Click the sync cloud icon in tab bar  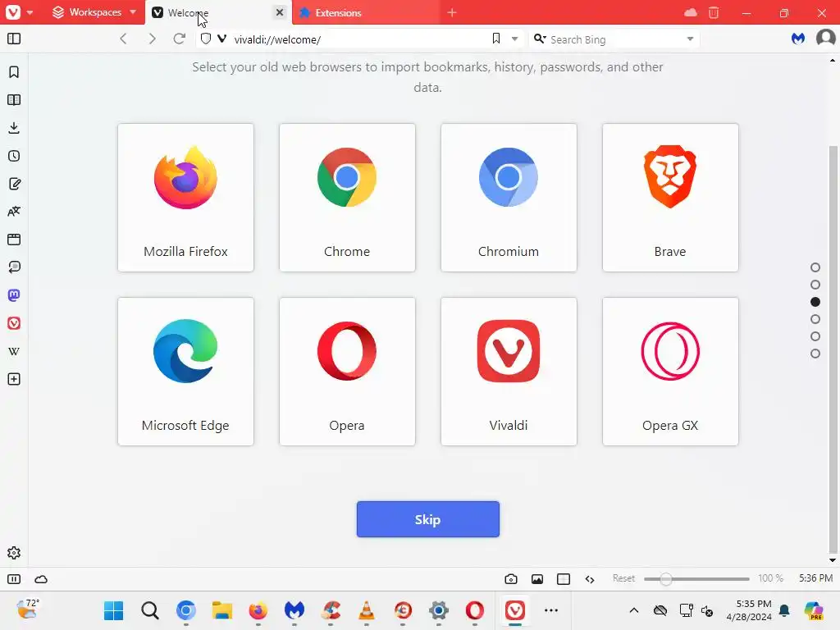pos(691,12)
